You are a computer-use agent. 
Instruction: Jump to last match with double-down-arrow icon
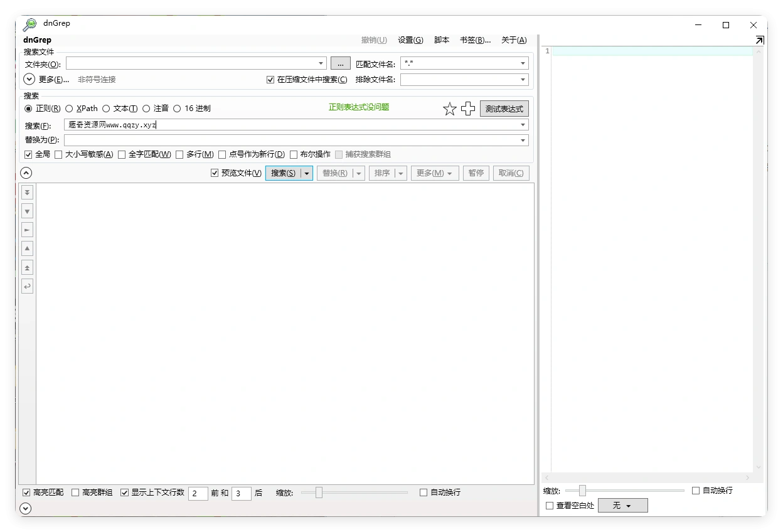point(27,192)
